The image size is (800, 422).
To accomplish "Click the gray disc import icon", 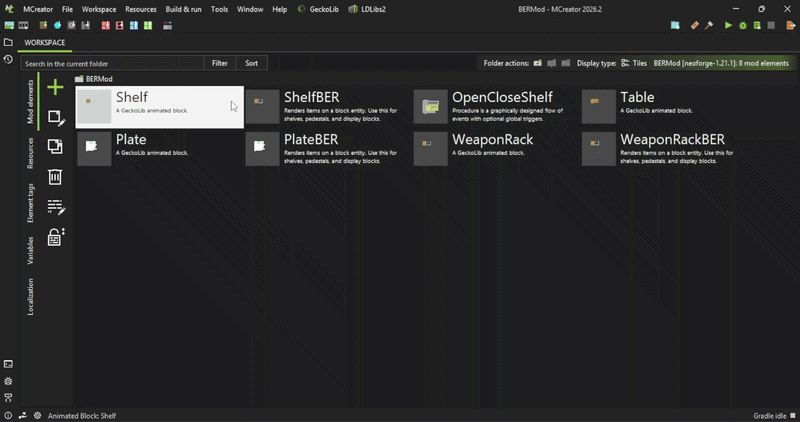I will (71, 26).
